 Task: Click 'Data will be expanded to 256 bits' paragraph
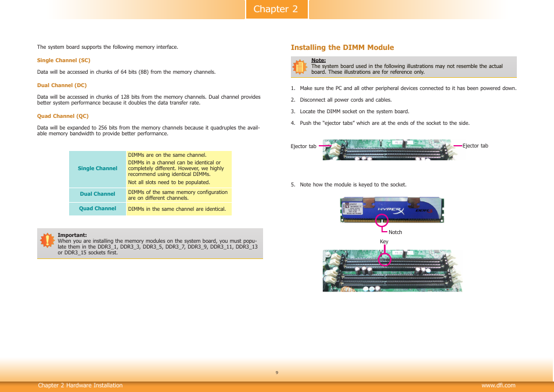(x=149, y=131)
